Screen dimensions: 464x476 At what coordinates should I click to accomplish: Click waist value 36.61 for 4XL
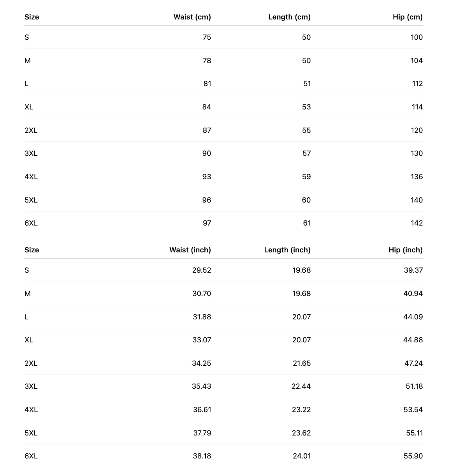pyautogui.click(x=202, y=410)
